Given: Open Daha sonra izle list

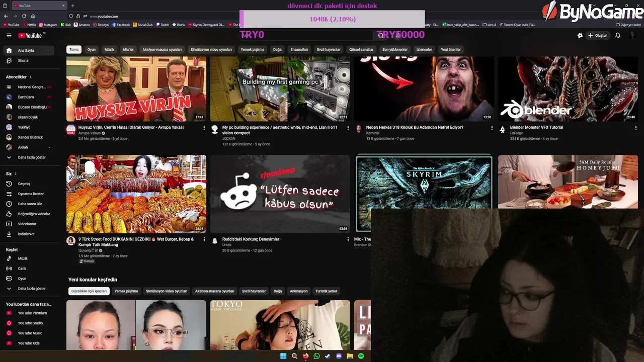Looking at the screenshot, I should click(x=30, y=204).
